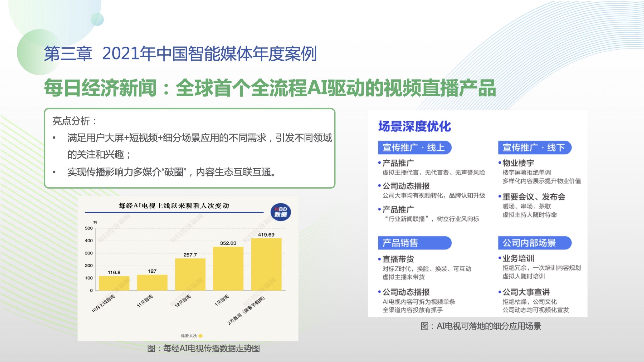Click the text 多样化内容展示提升物业价值
Screen dimensions: 644x362
542,181
